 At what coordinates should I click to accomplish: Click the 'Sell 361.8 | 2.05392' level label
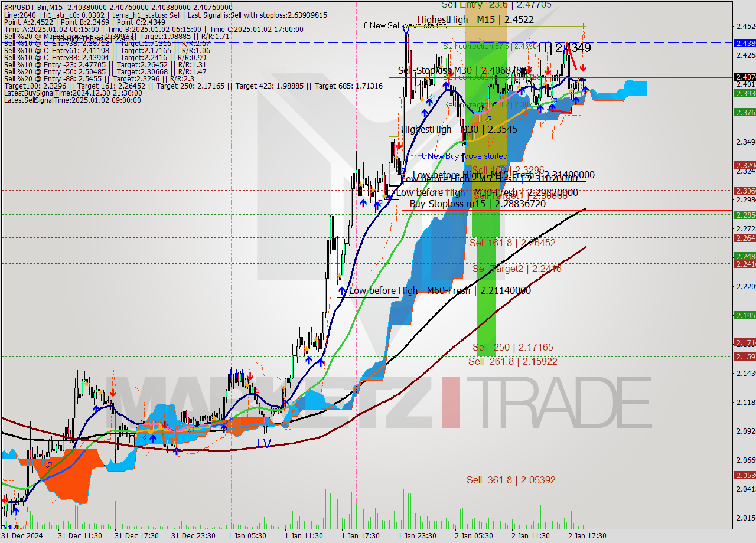coord(511,480)
